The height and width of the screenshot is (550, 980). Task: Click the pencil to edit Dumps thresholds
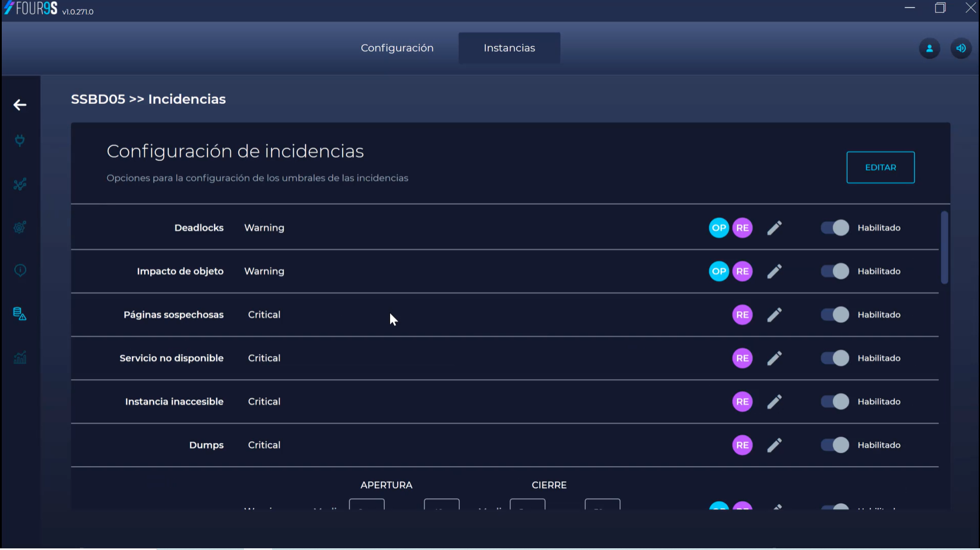(x=774, y=445)
